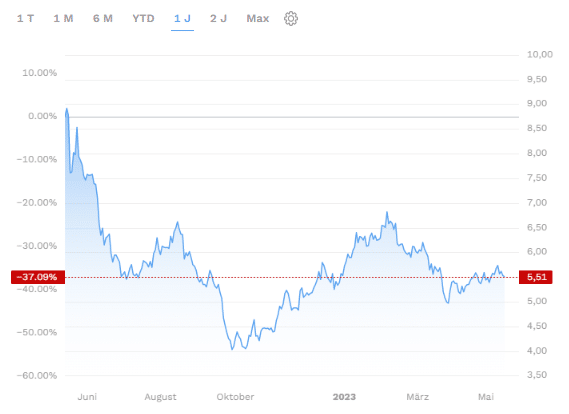Screen dimensions: 569x414
Task: Select the 1 T time range
Action: pyautogui.click(x=25, y=19)
